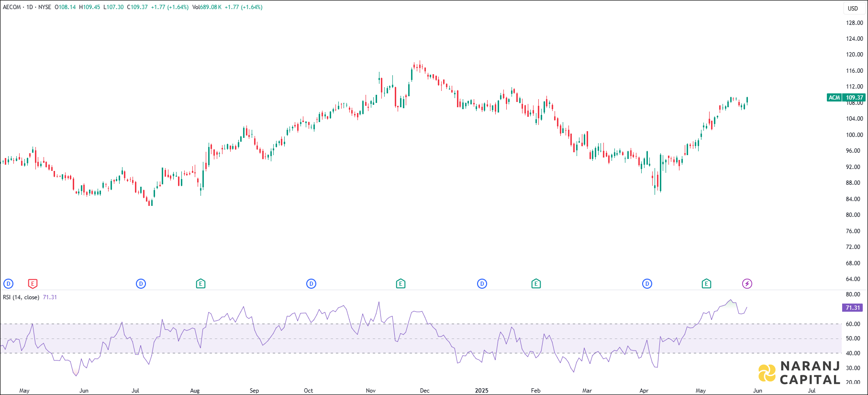Select the RSI (14, close) indicator legend
Screen dimensions: 868x395
(x=21, y=297)
